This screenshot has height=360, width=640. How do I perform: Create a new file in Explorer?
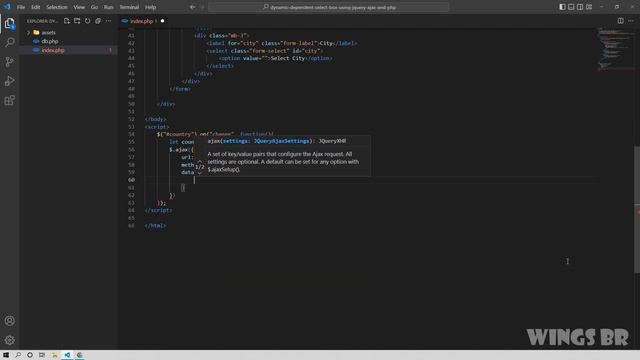[x=67, y=21]
